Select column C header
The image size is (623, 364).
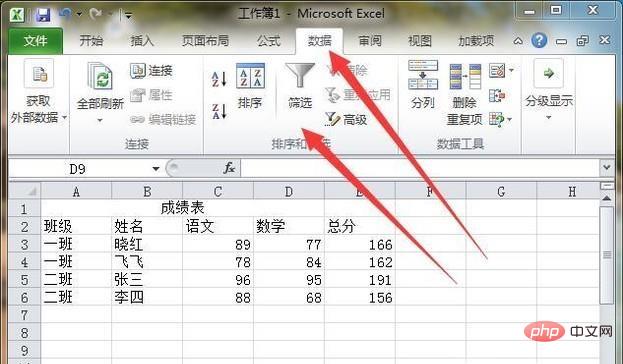pyautogui.click(x=218, y=192)
